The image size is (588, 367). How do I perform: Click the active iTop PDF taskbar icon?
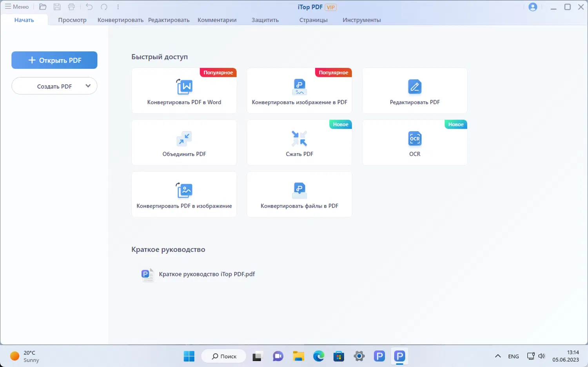pyautogui.click(x=399, y=356)
